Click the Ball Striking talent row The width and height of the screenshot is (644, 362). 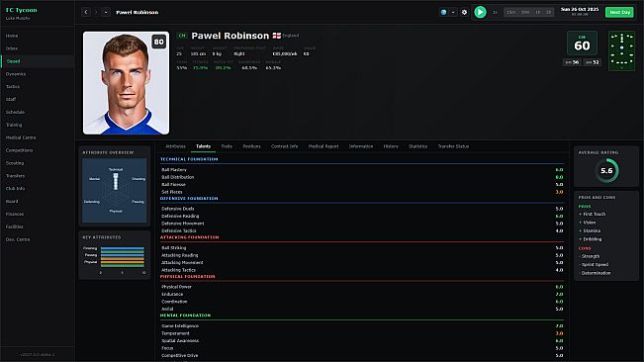pos(362,248)
